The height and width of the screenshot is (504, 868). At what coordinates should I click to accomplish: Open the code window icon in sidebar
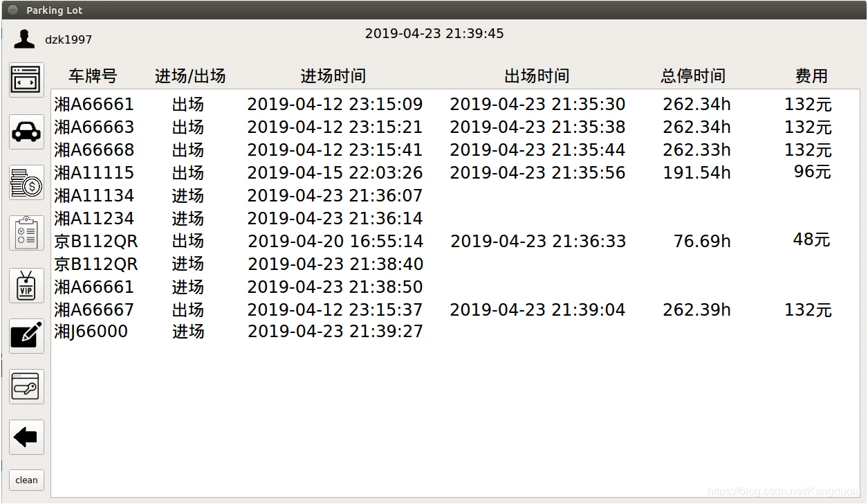pos(26,80)
